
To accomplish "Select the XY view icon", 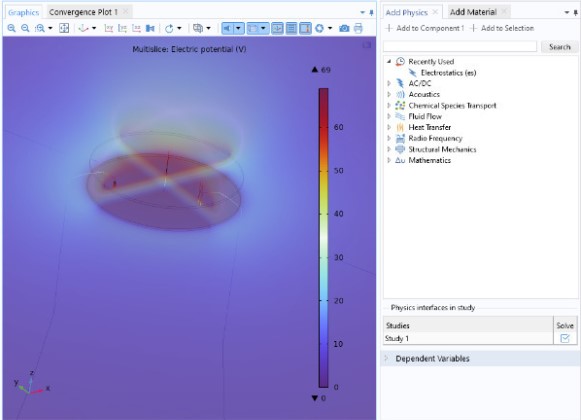I will pos(109,28).
